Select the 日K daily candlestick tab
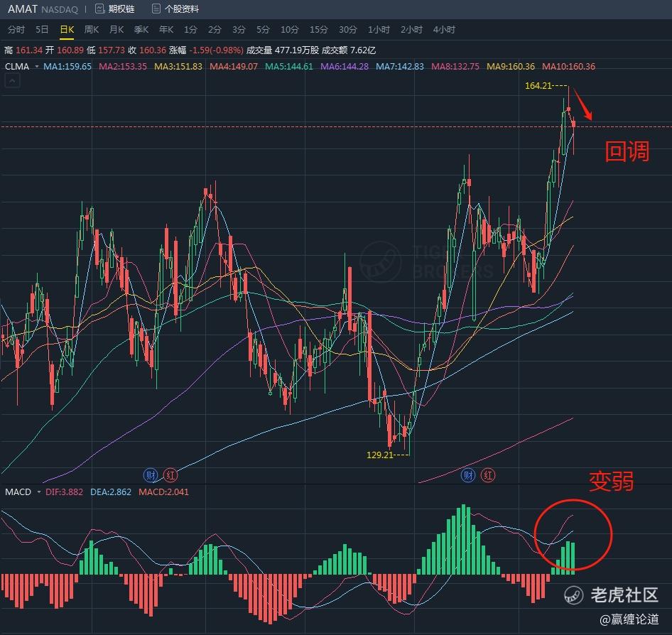This screenshot has height=635, width=672. [x=67, y=30]
